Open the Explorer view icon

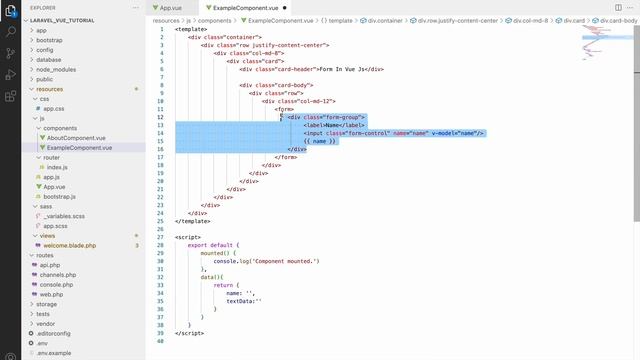(x=11, y=11)
